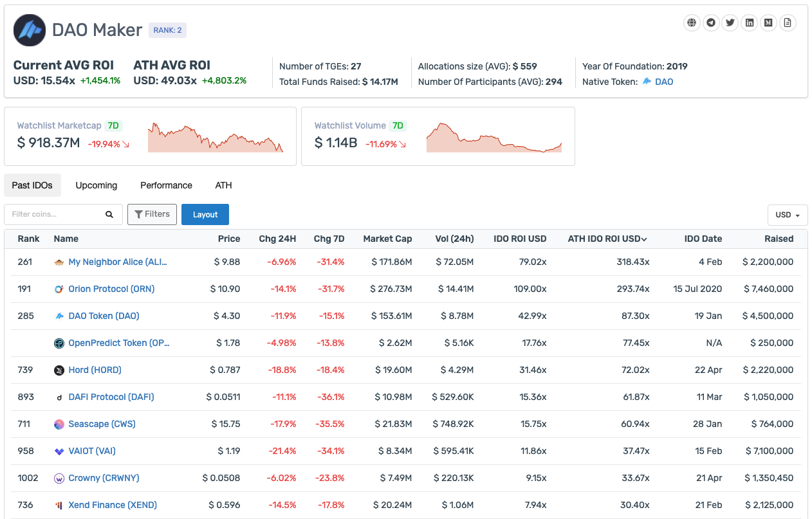Open DAO Token (DAO) link
Viewport: 812px width, 519px height.
click(x=104, y=316)
